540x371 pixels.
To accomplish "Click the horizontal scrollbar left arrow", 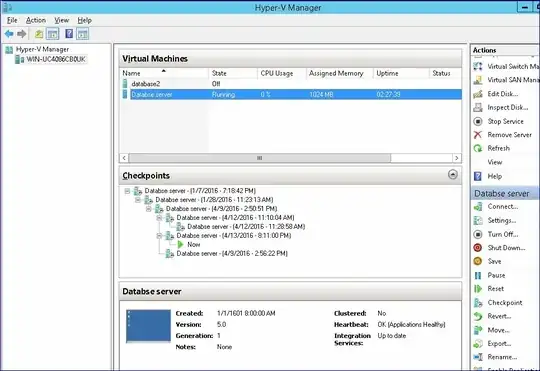I will pos(124,158).
